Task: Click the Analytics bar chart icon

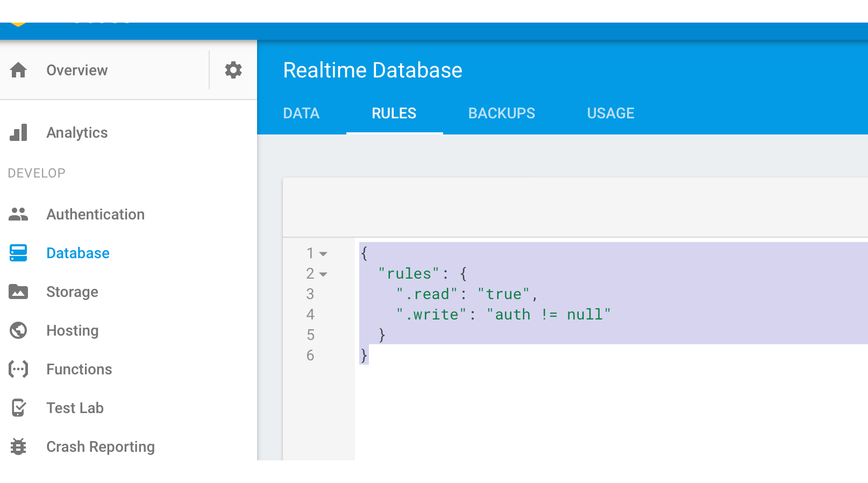Action: point(18,132)
